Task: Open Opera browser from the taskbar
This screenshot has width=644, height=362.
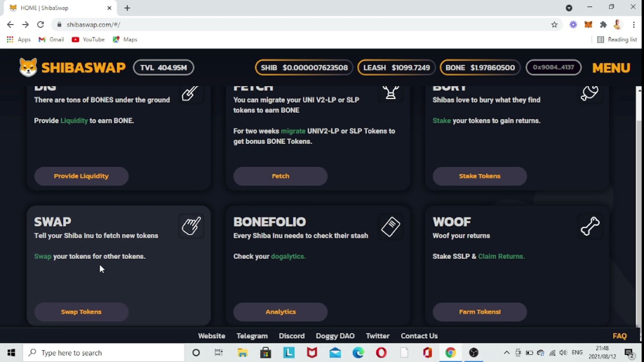Action: point(381,353)
